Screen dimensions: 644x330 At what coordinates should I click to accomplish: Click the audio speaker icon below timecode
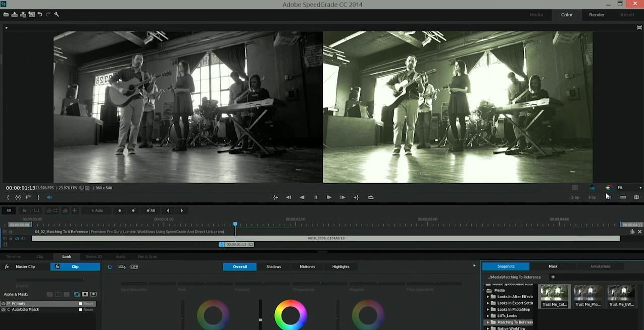(49, 197)
